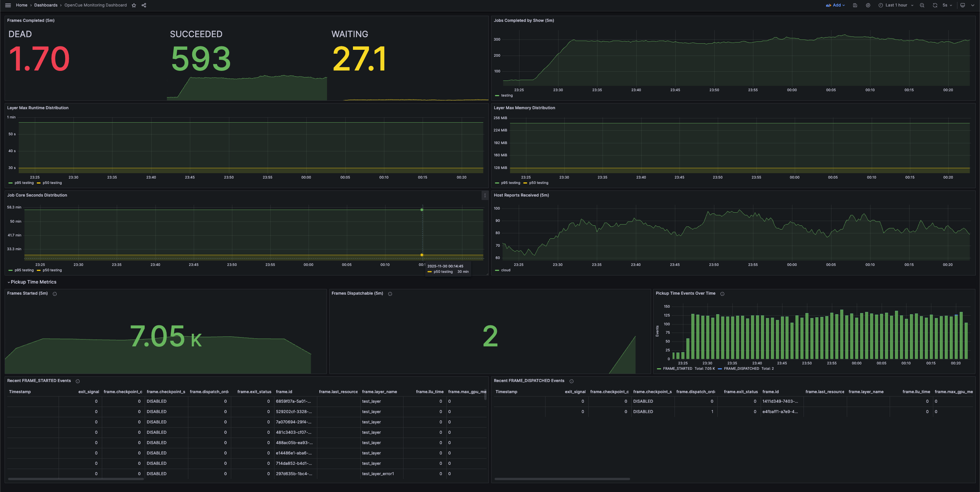Open the Job Core Seconds Distribution panel menu

click(485, 195)
